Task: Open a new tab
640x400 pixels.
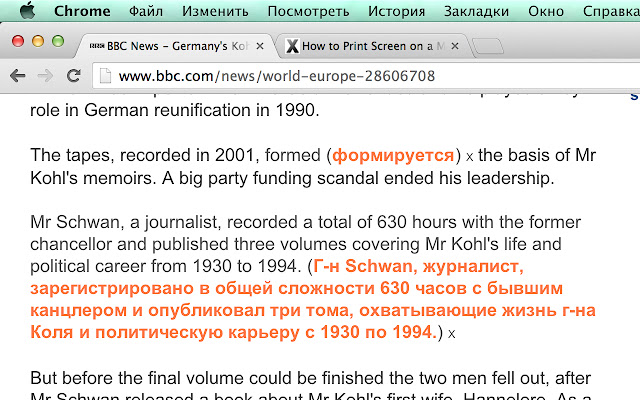Action: [488, 46]
